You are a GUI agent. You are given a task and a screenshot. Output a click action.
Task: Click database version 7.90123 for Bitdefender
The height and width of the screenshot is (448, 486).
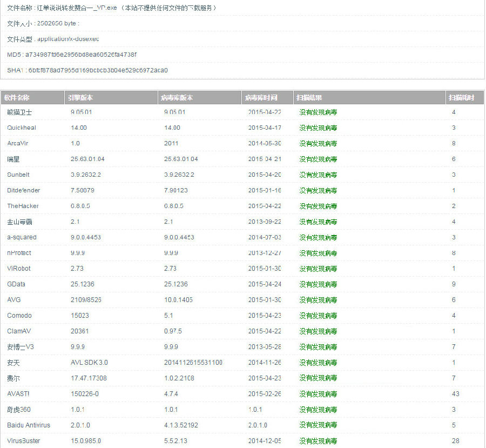click(175, 190)
